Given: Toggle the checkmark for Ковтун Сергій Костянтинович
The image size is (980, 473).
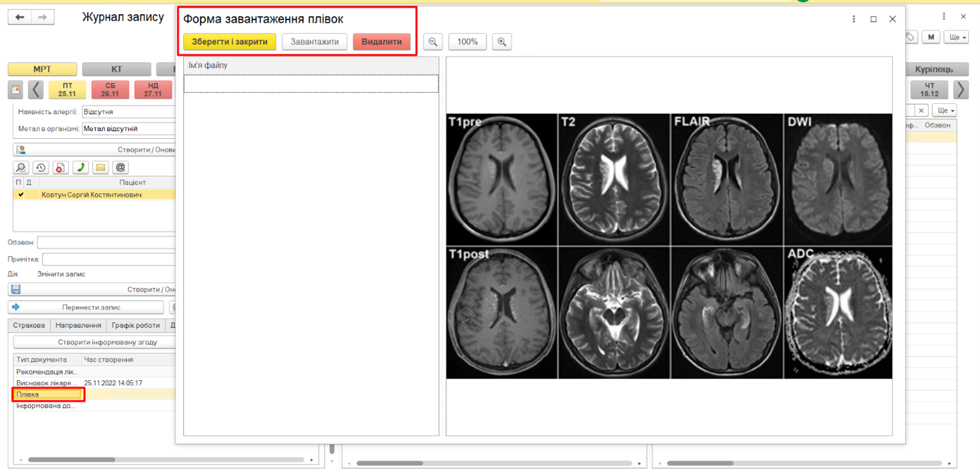Looking at the screenshot, I should 21,194.
